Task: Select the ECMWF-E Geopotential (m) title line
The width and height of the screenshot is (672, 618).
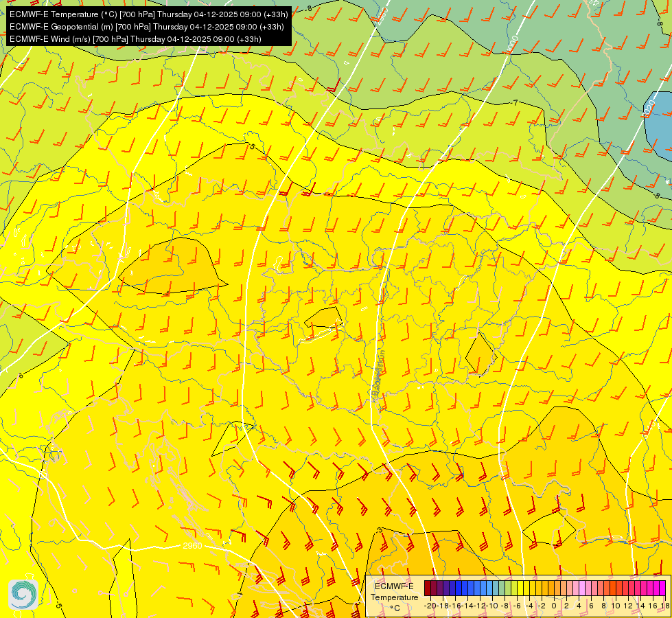Action: tap(147, 27)
